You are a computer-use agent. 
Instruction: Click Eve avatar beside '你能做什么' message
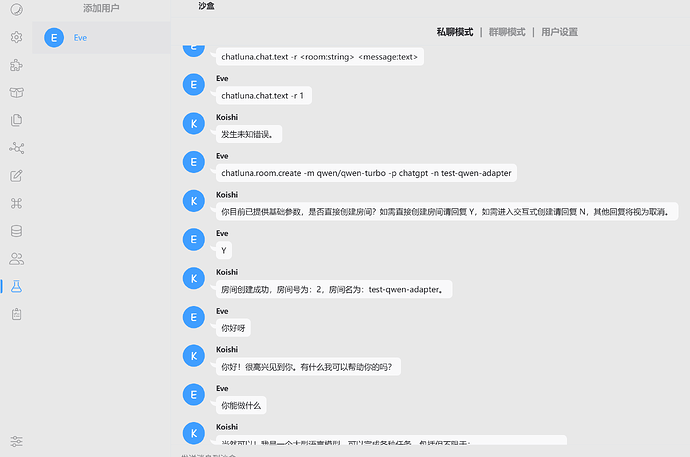pos(194,395)
